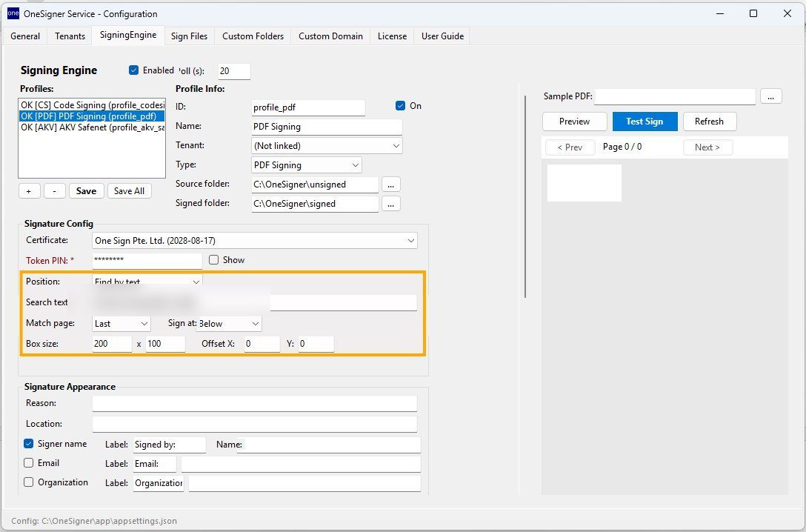
Task: Go to next page with Next
Action: [x=707, y=147]
